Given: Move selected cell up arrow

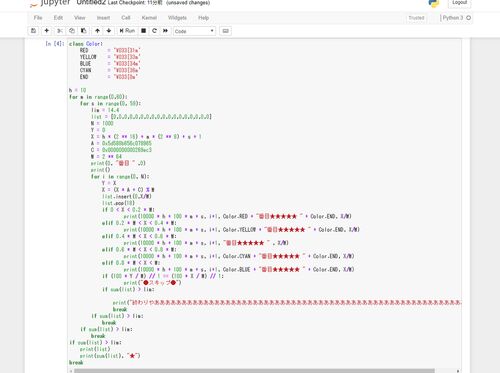Looking at the screenshot, I should (x=97, y=31).
